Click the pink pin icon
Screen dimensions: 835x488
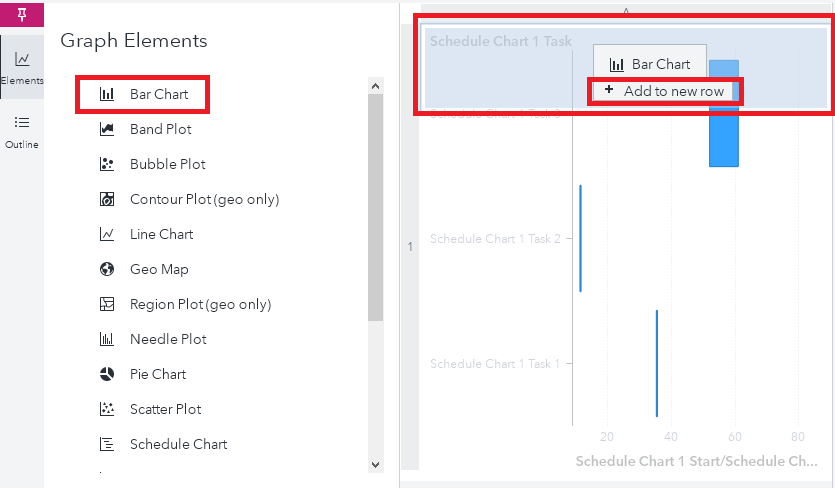21,14
